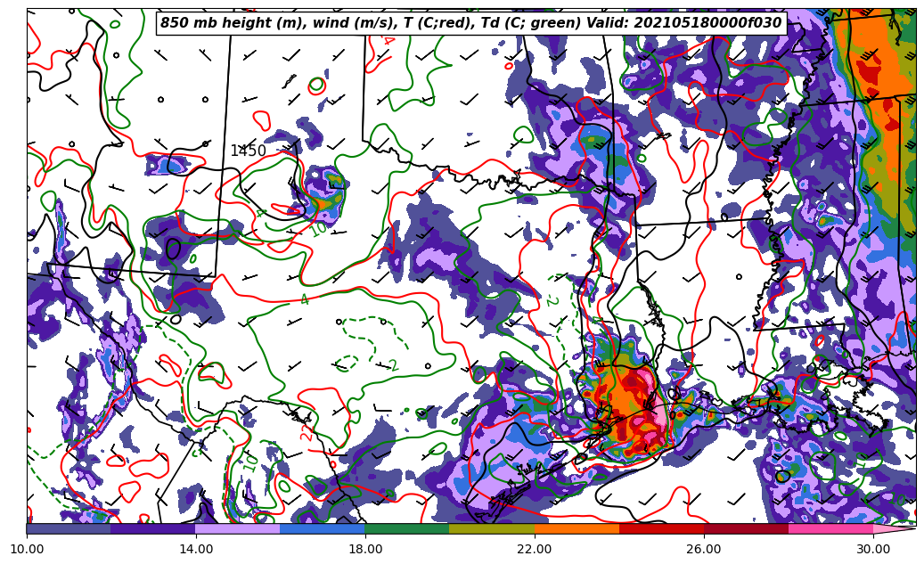Click the dark crimson 26–28 colorbar segment
This screenshot has height=564, width=924.
[x=746, y=528]
